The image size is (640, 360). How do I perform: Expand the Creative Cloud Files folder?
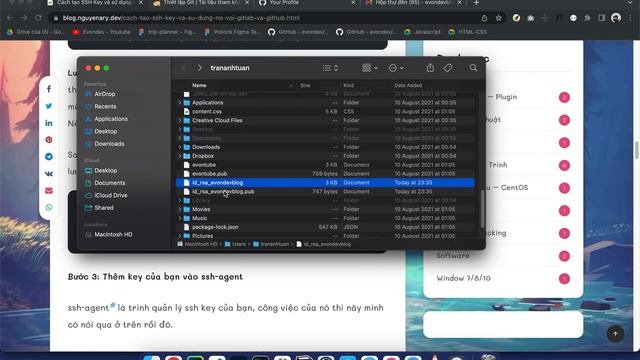coord(180,120)
